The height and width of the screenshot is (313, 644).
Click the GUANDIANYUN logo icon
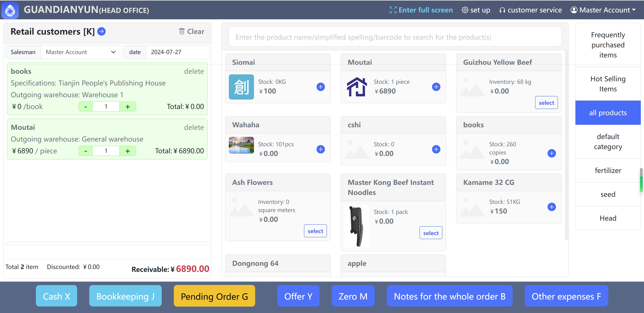[10, 10]
